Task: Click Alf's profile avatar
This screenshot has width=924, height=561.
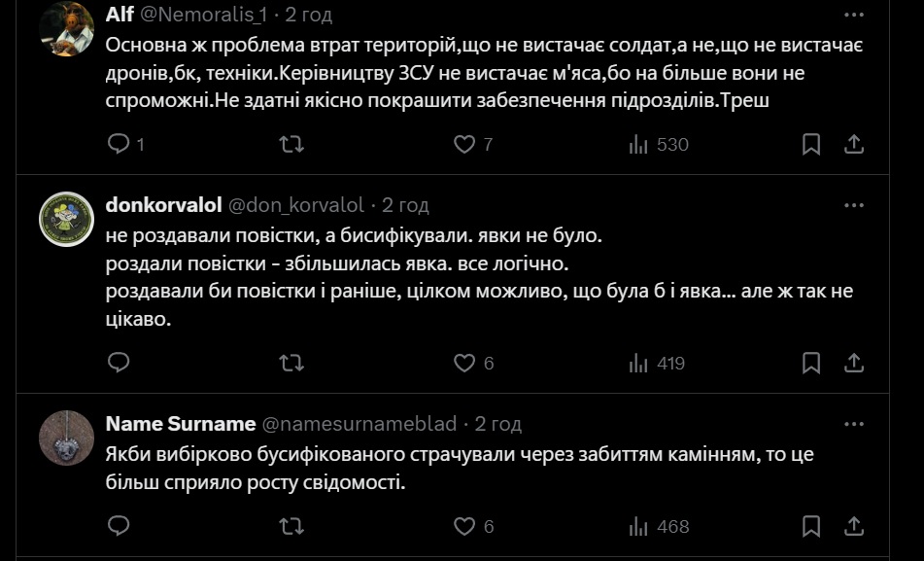Action: (66, 28)
